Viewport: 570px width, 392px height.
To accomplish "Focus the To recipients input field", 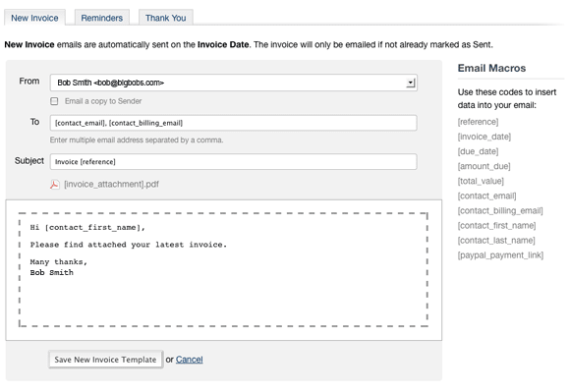I will [233, 123].
